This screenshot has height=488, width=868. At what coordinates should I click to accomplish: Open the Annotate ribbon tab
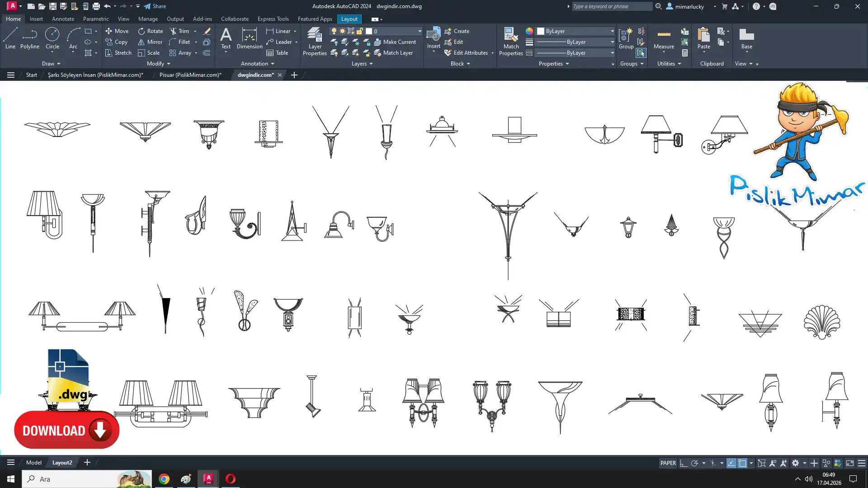click(63, 19)
